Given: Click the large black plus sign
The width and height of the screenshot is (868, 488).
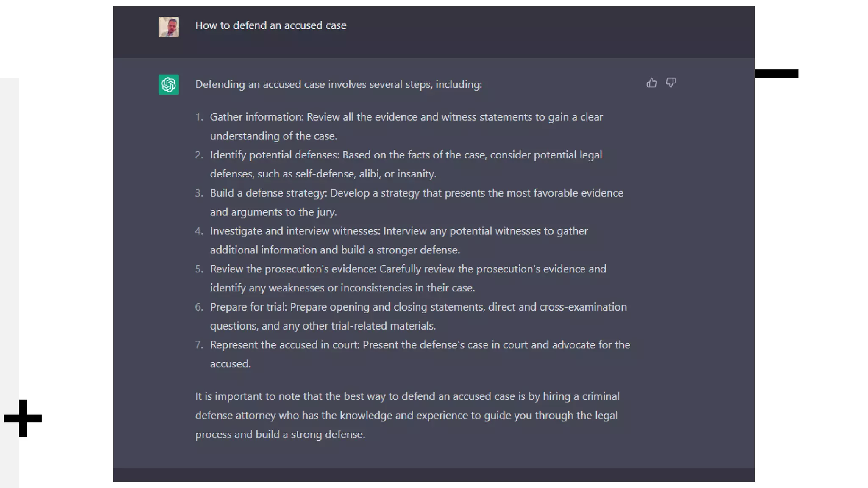Looking at the screenshot, I should (x=23, y=418).
